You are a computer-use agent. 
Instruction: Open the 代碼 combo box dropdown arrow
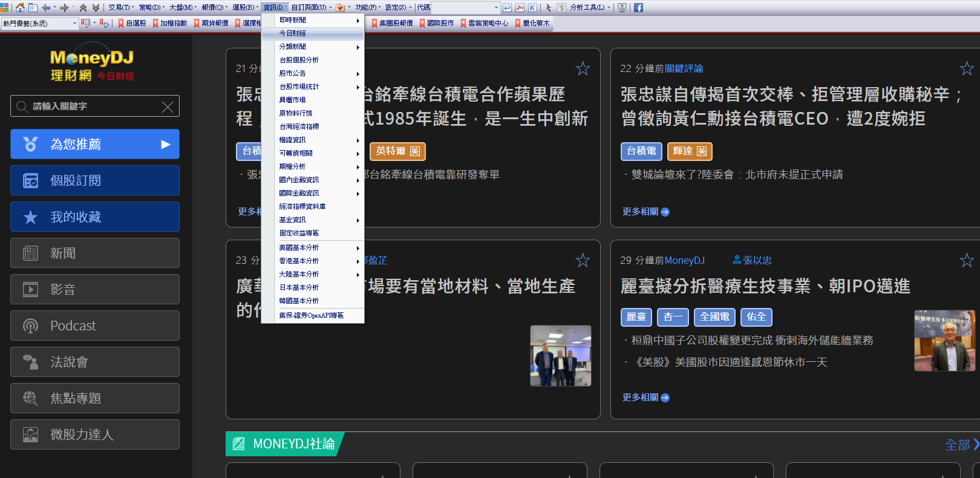click(496, 8)
